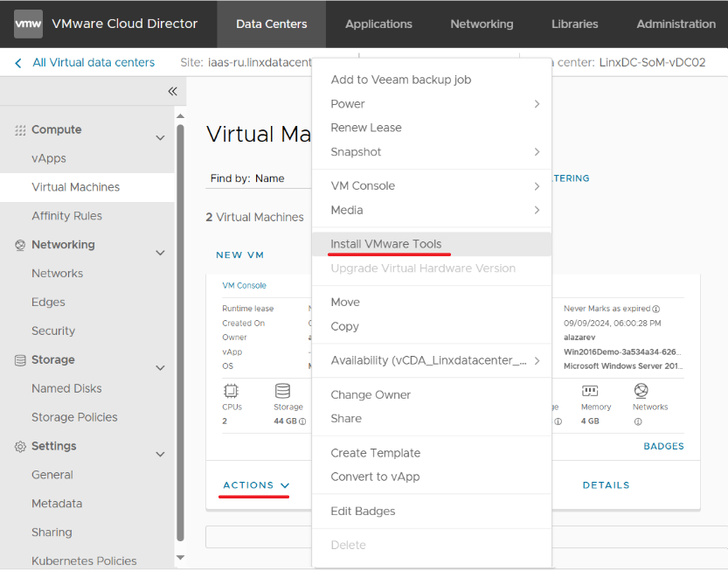Viewport: 728px width, 571px height.
Task: Collapse sidebar with double-chevron icon
Action: point(173,91)
